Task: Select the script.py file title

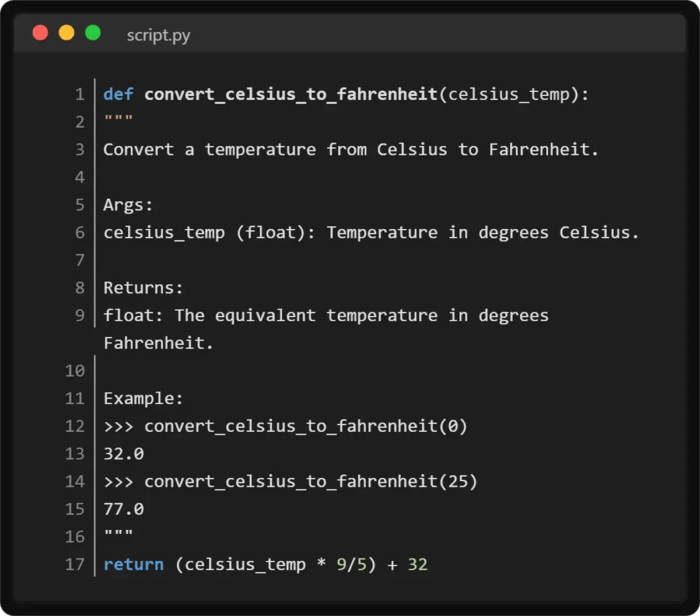Action: tap(159, 36)
